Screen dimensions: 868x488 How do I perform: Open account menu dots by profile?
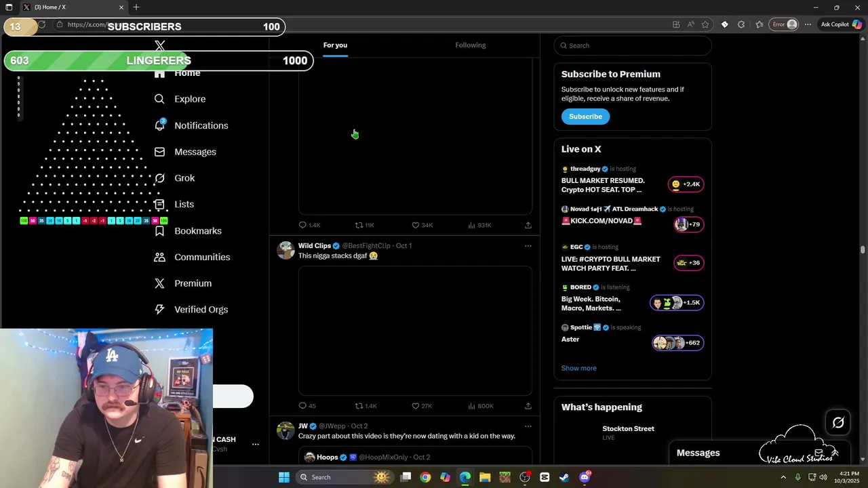[256, 444]
